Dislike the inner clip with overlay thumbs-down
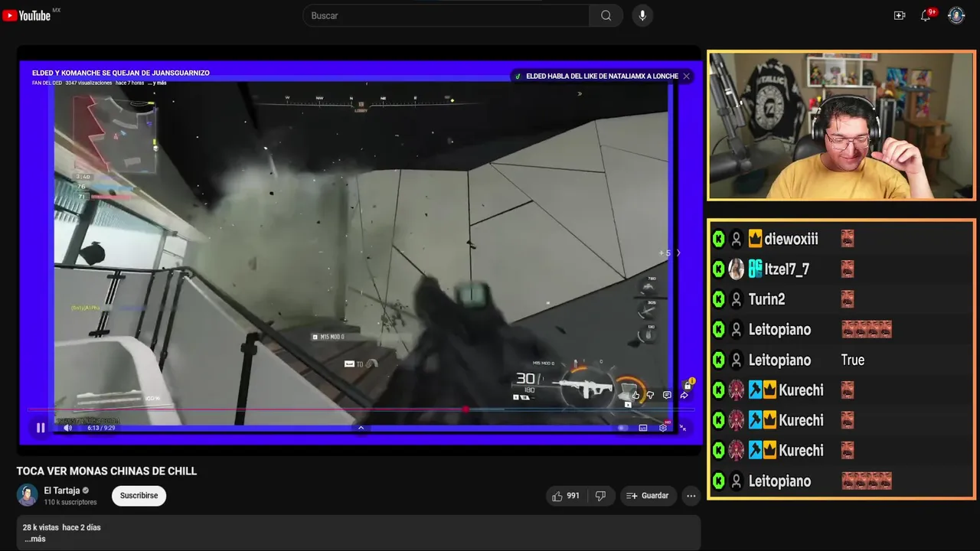980x551 pixels. [650, 396]
